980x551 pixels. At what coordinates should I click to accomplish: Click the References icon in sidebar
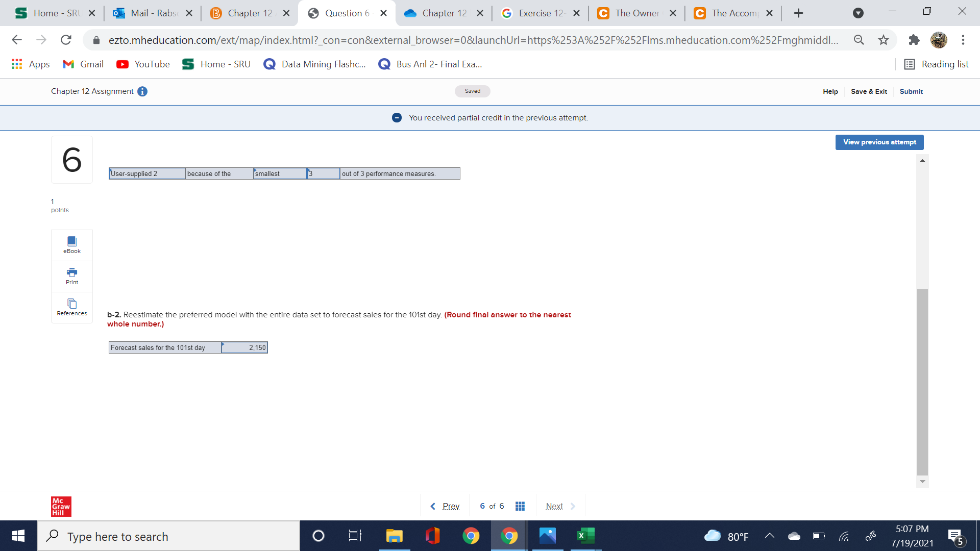[72, 304]
